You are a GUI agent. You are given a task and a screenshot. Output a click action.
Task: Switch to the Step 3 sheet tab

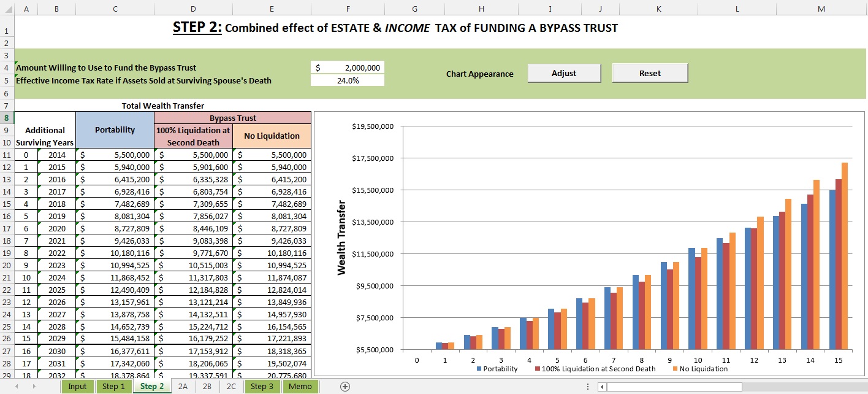[262, 387]
